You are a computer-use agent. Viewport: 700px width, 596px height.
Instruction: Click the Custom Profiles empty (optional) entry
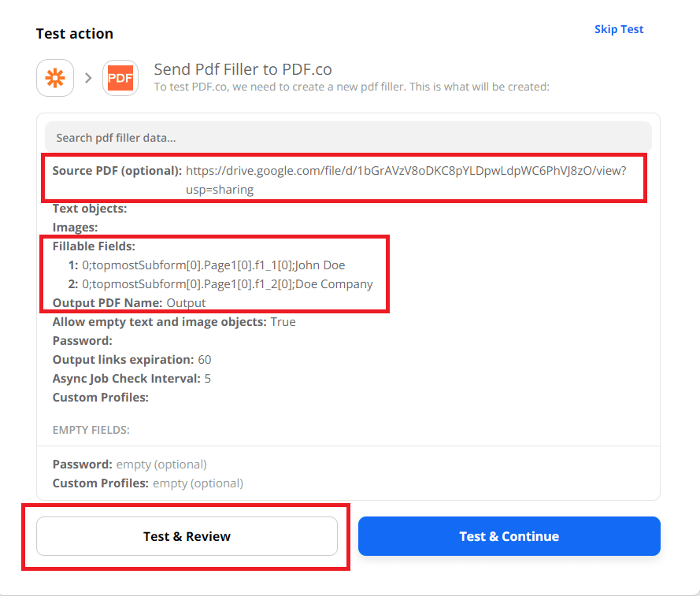coord(148,483)
